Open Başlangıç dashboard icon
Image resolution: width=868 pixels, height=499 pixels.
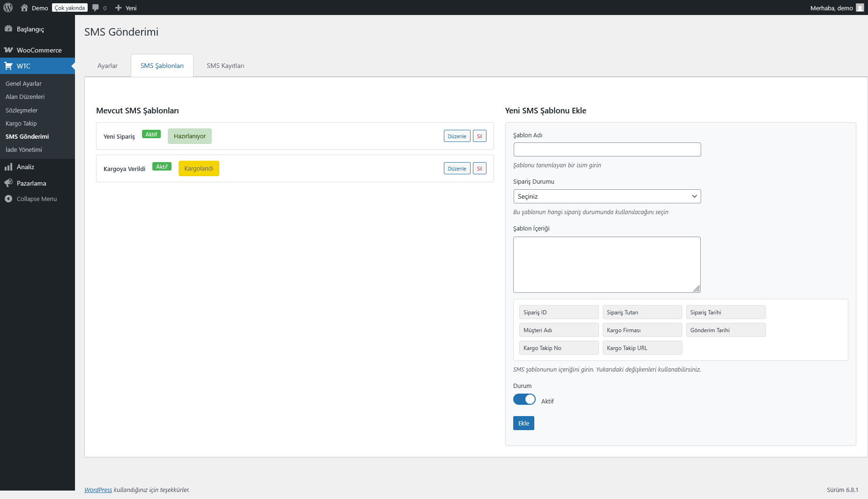[x=8, y=29]
